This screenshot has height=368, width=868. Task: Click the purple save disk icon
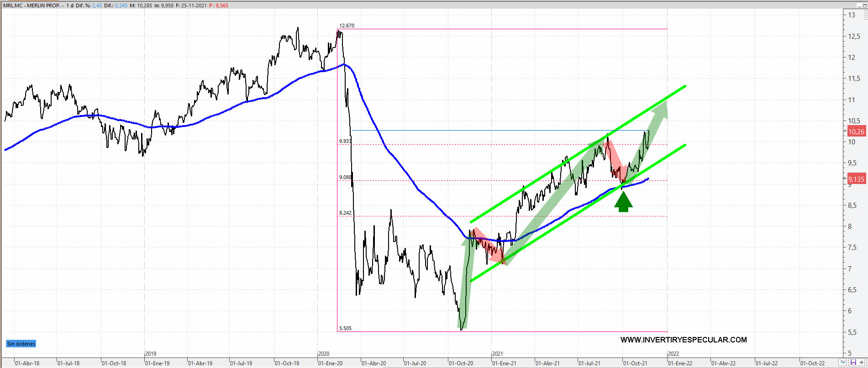[853, 363]
